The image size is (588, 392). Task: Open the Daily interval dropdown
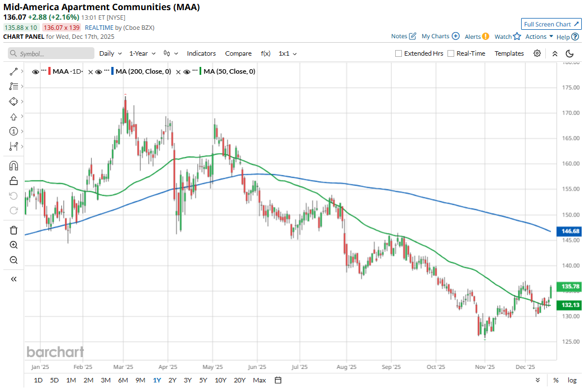tap(111, 53)
